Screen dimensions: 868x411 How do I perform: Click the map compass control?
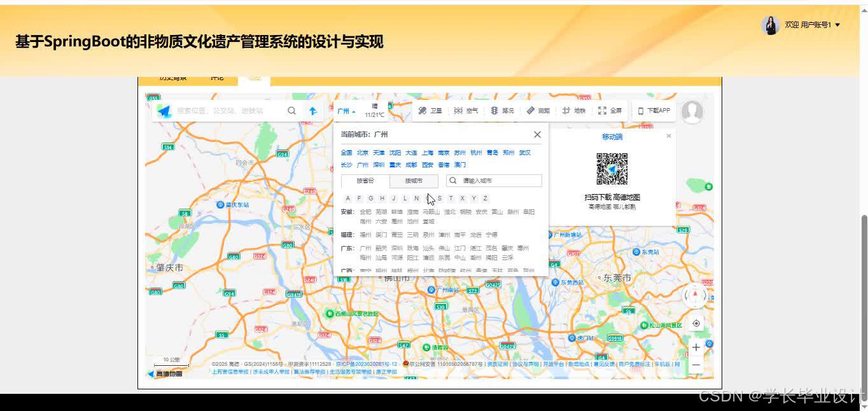pyautogui.click(x=695, y=296)
